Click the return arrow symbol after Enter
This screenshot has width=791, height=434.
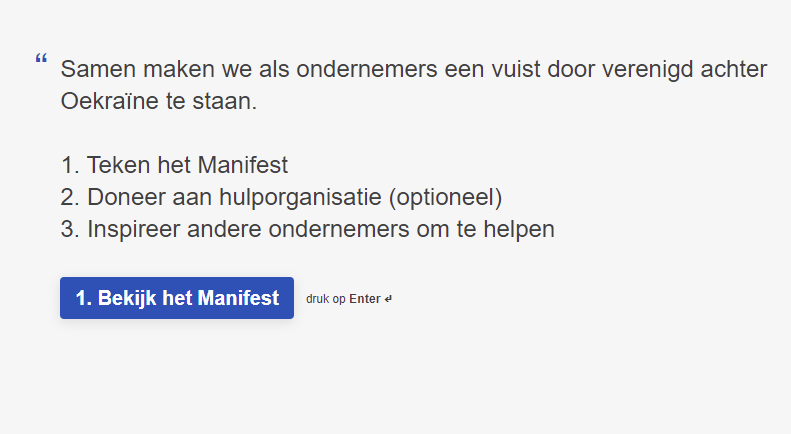coord(388,299)
